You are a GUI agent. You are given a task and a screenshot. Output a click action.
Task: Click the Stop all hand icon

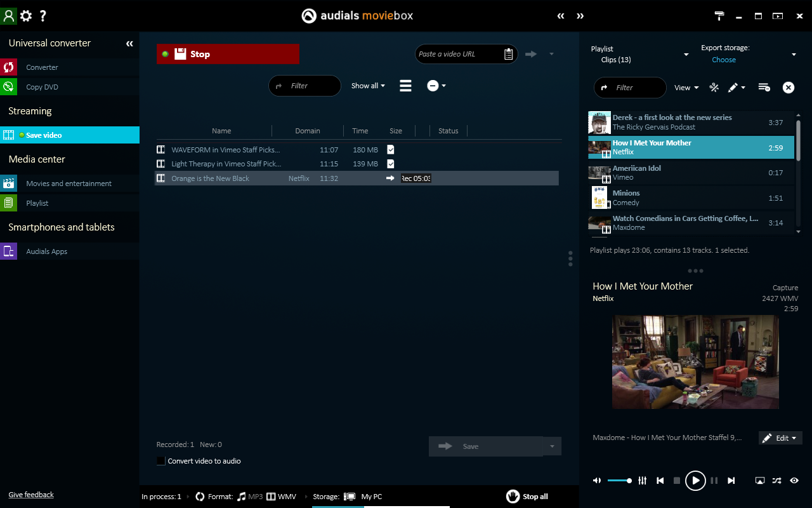click(513, 497)
